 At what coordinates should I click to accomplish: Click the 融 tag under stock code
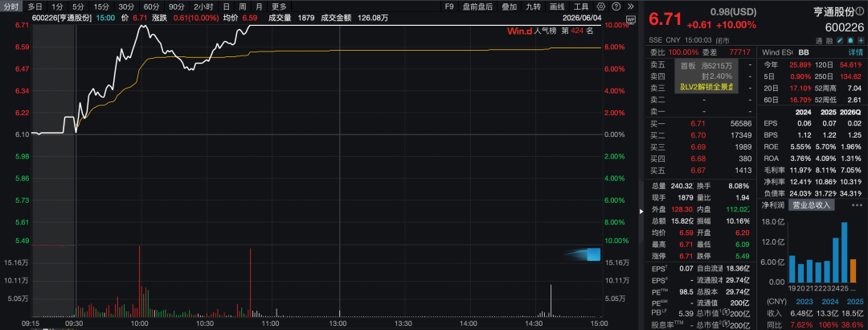point(829,40)
